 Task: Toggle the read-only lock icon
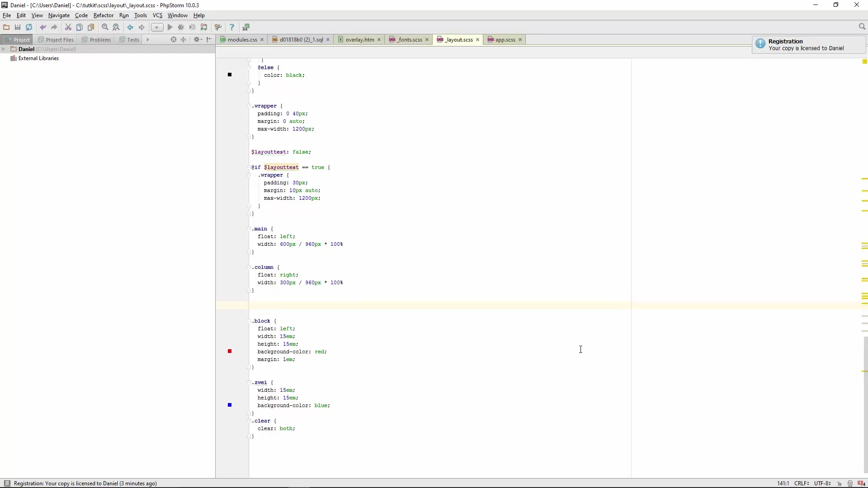coord(840,483)
